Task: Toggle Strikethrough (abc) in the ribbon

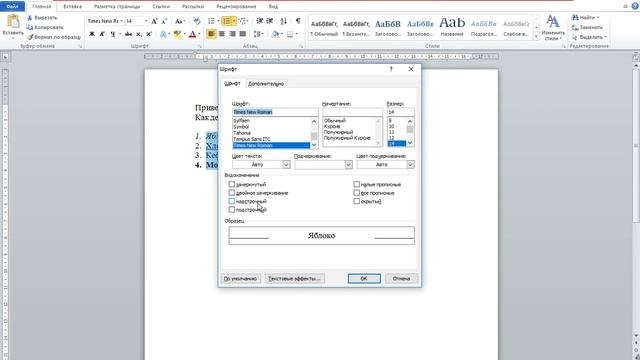Action: (x=129, y=34)
